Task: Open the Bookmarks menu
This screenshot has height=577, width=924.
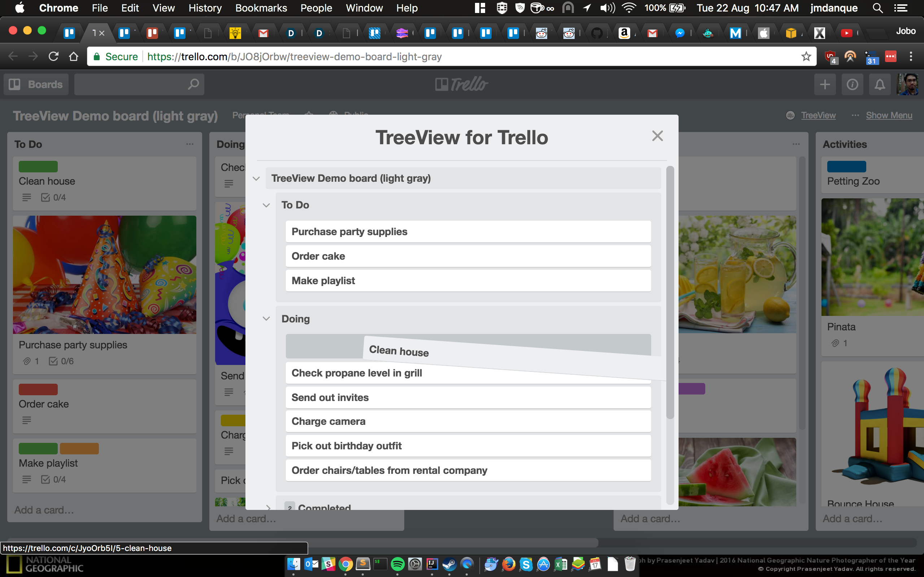Action: 261,8
